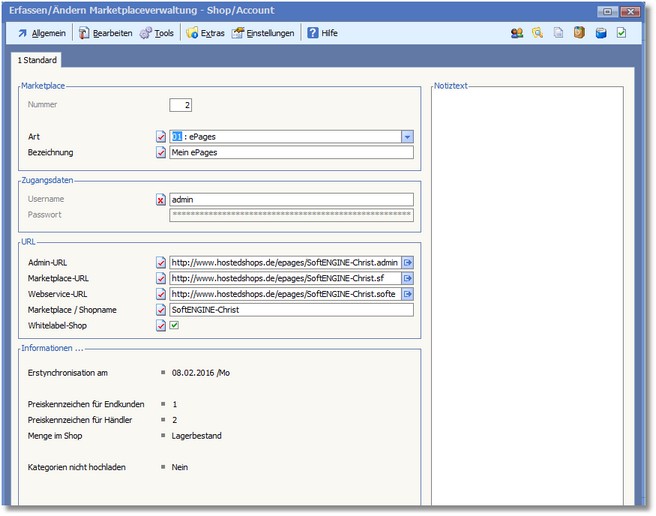656x516 pixels.
Task: Toggle the check marker beside Bezeichnung
Action: 161,153
